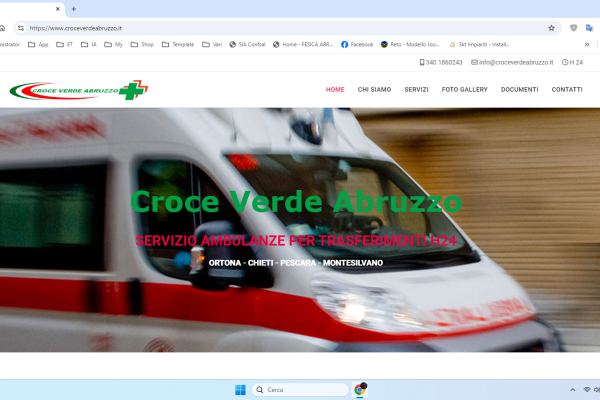Open the ET bookmarks folder
This screenshot has height=400, width=600.
click(65, 44)
